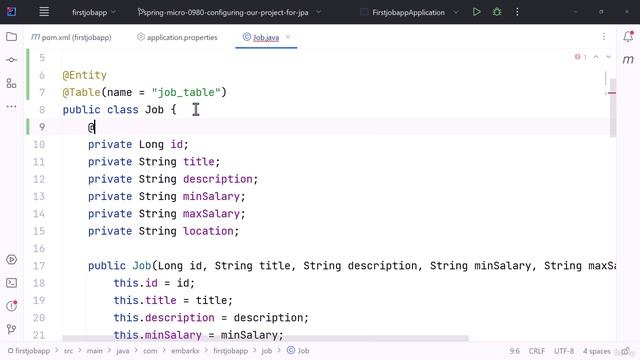Open the Structure tool window
This screenshot has width=640, height=360.
[x=11, y=83]
